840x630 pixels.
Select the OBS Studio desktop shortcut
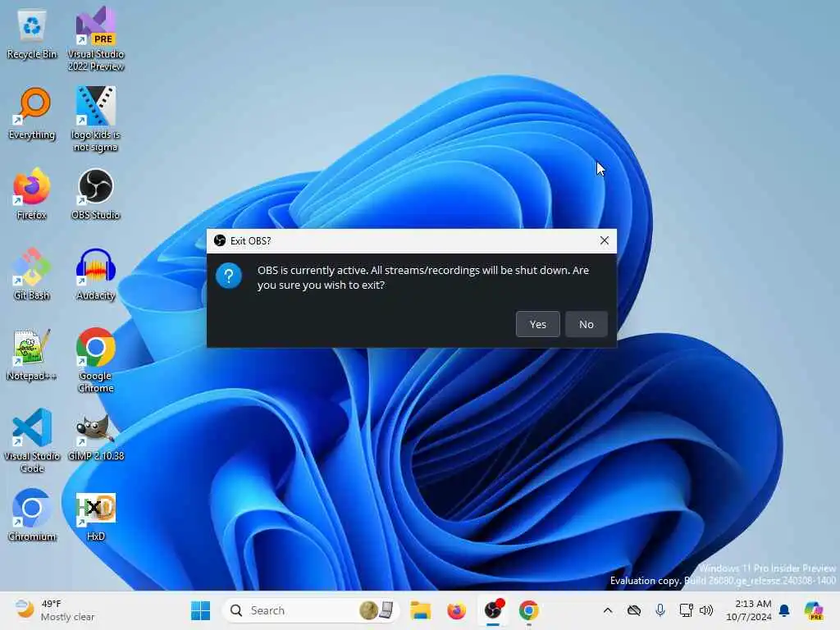[96, 194]
